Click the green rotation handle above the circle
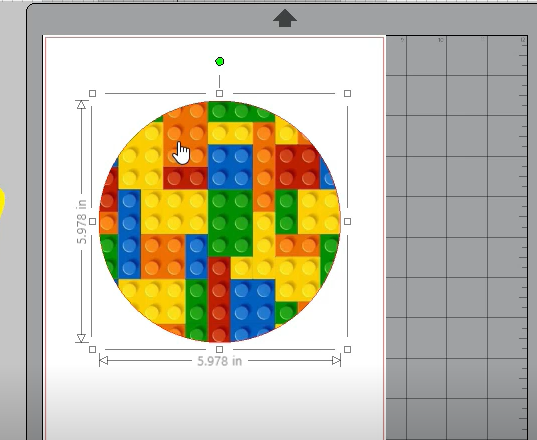 coord(220,62)
